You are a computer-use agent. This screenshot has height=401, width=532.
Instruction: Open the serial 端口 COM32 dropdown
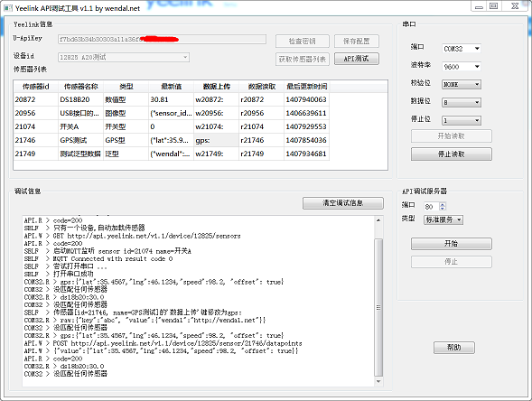pyautogui.click(x=461, y=49)
